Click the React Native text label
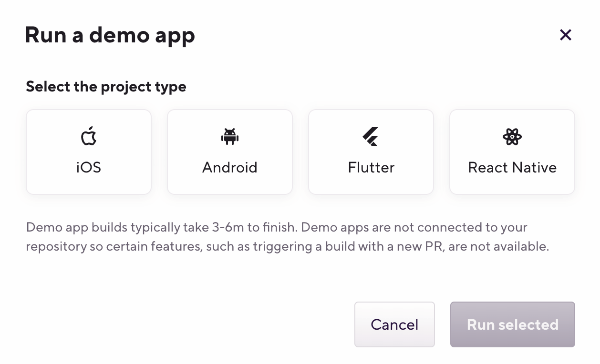The height and width of the screenshot is (364, 600). [x=512, y=168]
